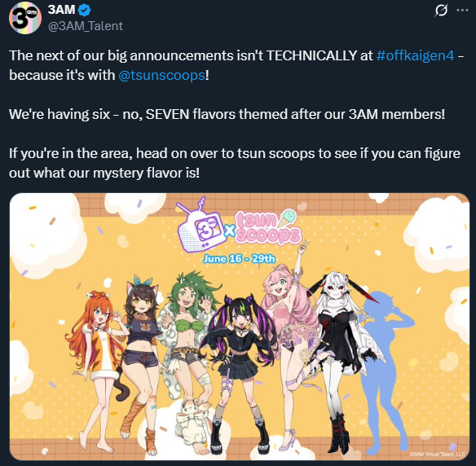Image resolution: width=476 pixels, height=466 pixels.
Task: Click the 3AM display name
Action: (x=62, y=10)
